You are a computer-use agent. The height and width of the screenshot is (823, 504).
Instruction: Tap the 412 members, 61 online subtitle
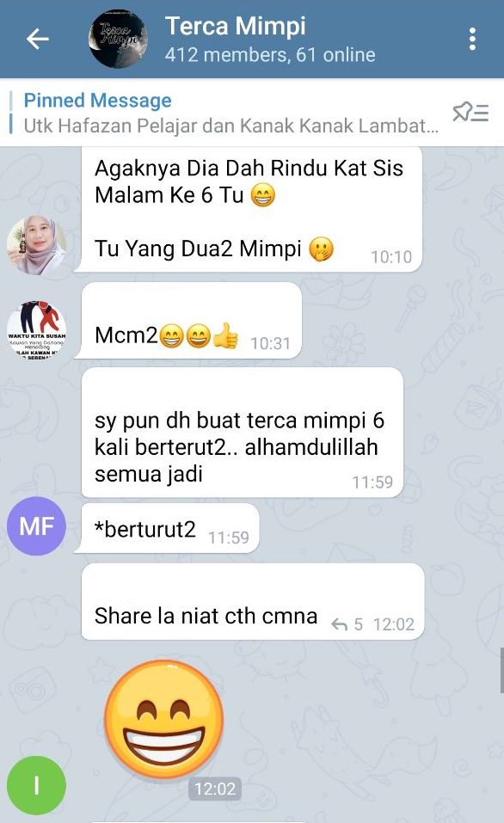coord(270,54)
